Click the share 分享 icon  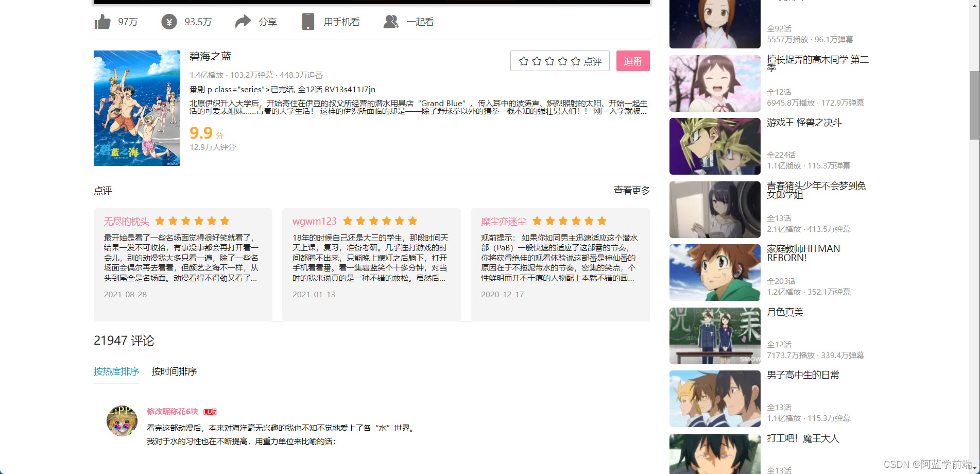243,22
